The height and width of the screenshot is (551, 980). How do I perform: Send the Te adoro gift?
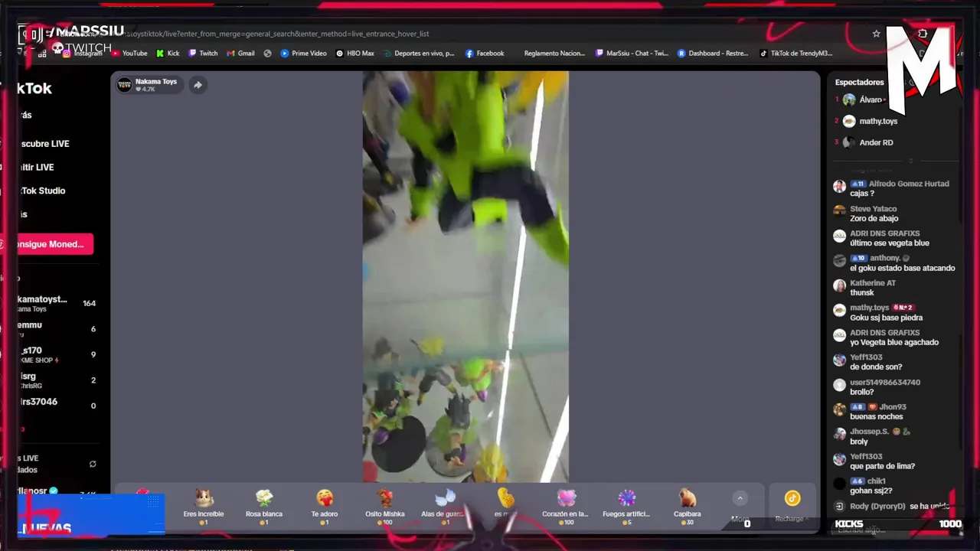tap(325, 507)
